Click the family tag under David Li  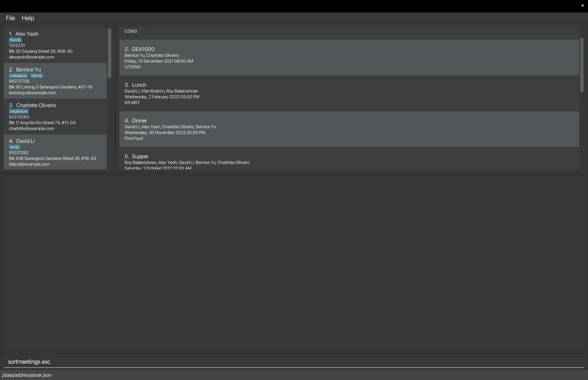point(15,147)
